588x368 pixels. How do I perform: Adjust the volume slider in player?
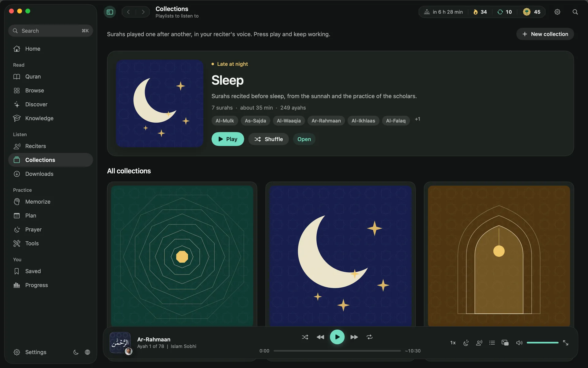tap(542, 343)
